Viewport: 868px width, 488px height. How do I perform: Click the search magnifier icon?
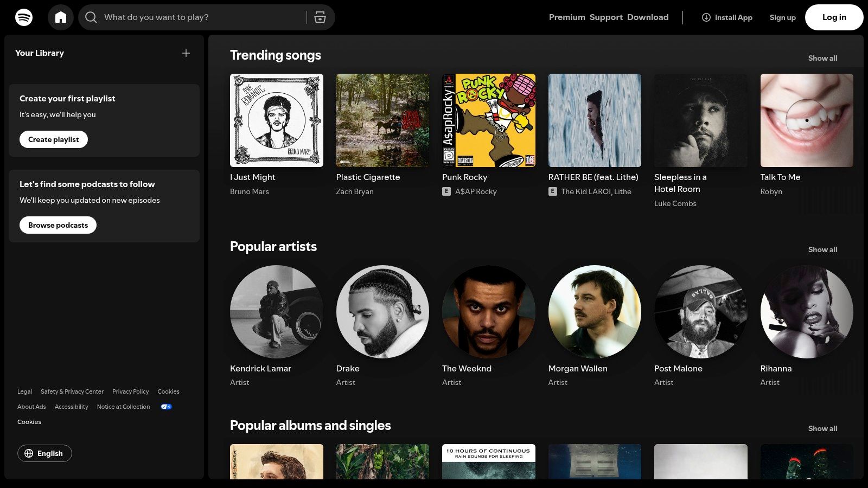(x=91, y=17)
